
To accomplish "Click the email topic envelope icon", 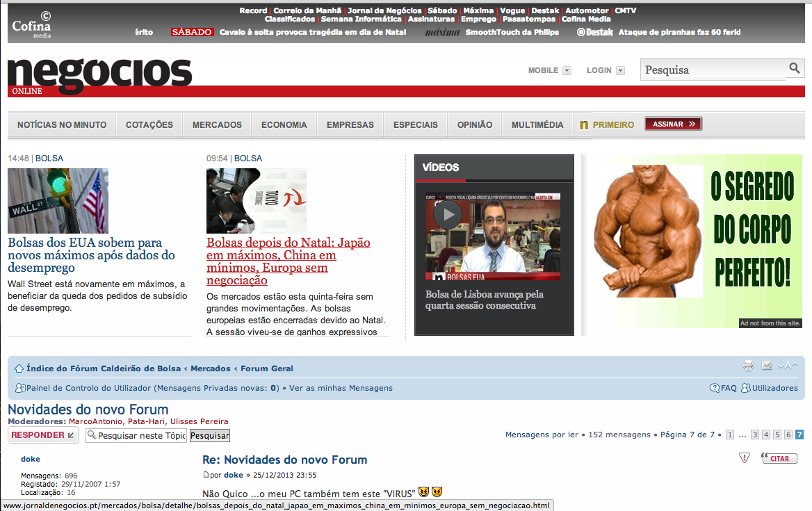I will point(767,366).
